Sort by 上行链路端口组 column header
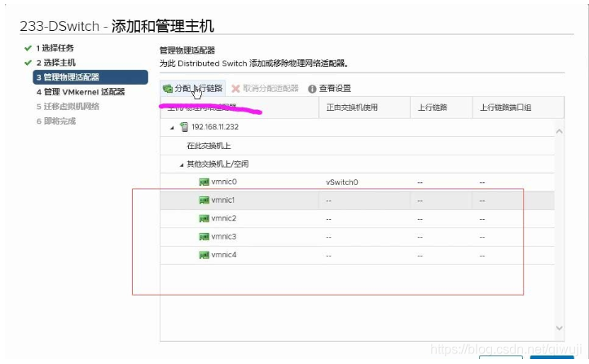Image resolution: width=589 pixels, height=364 pixels. coord(518,107)
